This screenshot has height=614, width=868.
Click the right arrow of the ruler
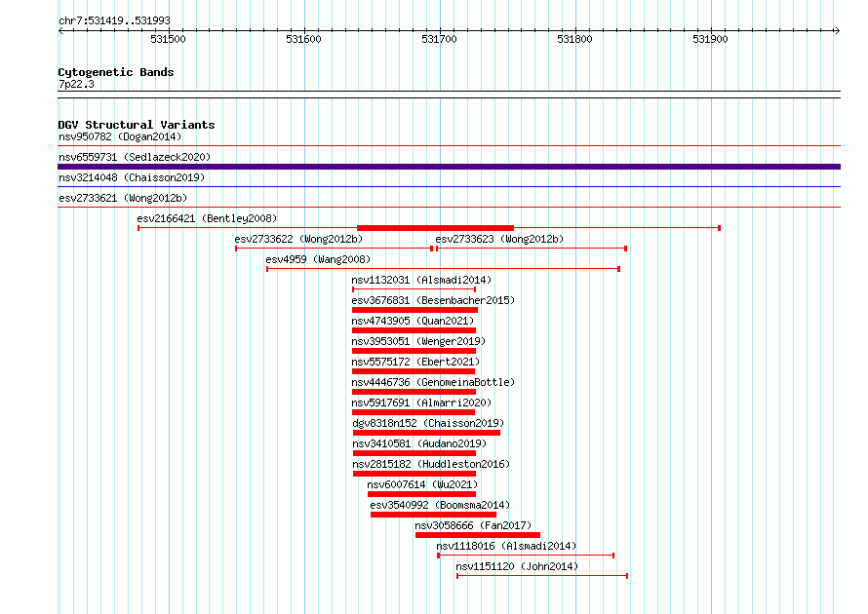tap(837, 31)
